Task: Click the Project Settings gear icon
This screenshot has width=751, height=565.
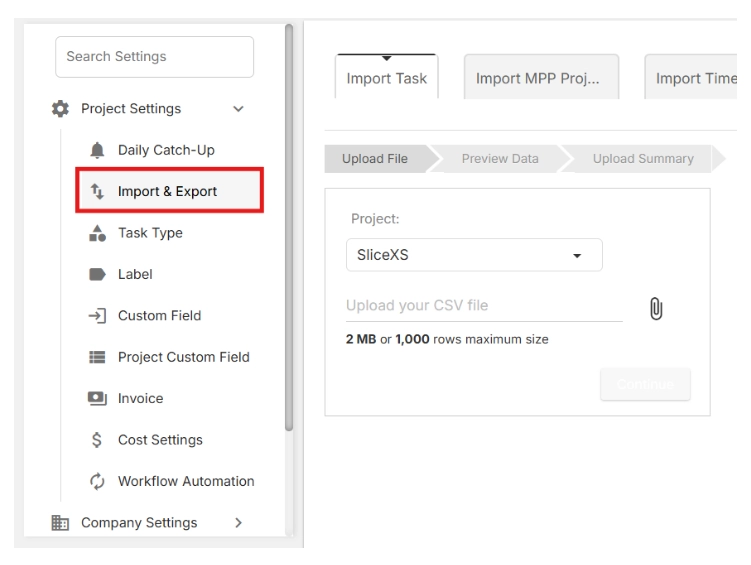Action: [59, 109]
